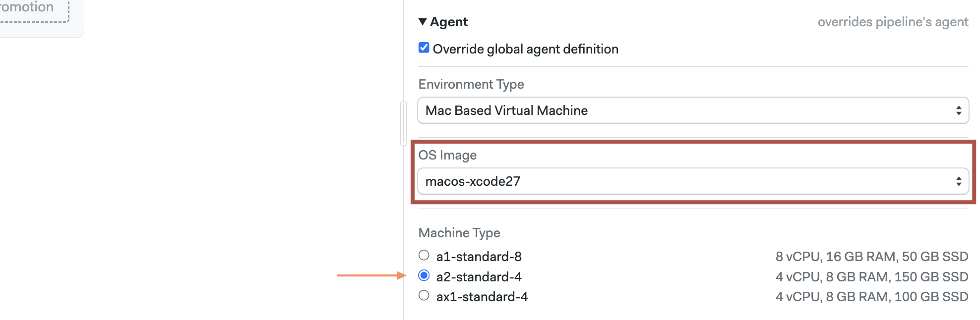
Task: Uncheck Override global agent definition
Action: point(424,48)
